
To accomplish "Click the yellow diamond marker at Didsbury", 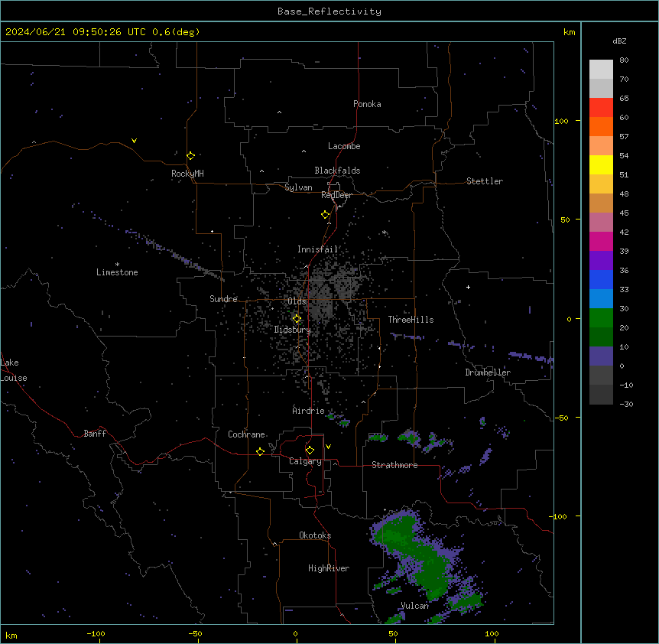I will click(297, 319).
